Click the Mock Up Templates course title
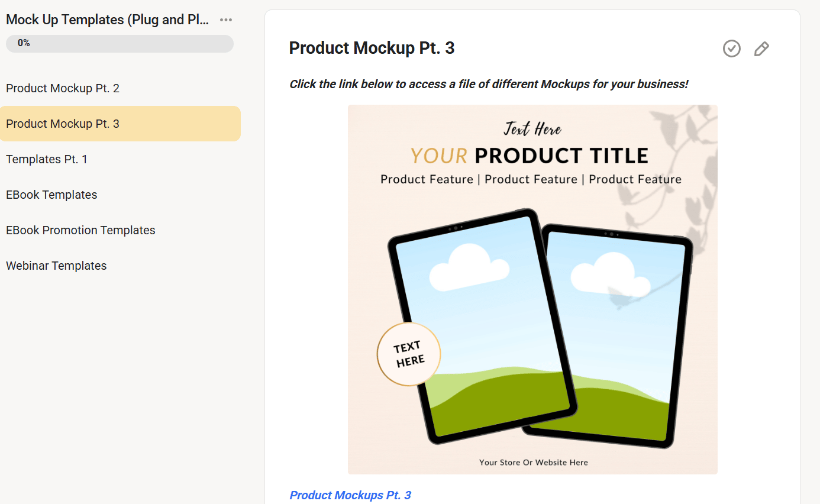 point(107,20)
